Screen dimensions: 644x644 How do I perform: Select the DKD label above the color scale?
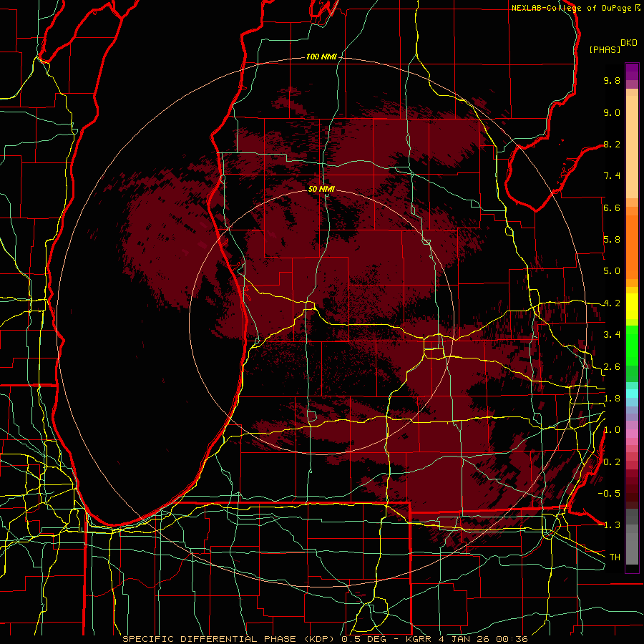pos(629,43)
